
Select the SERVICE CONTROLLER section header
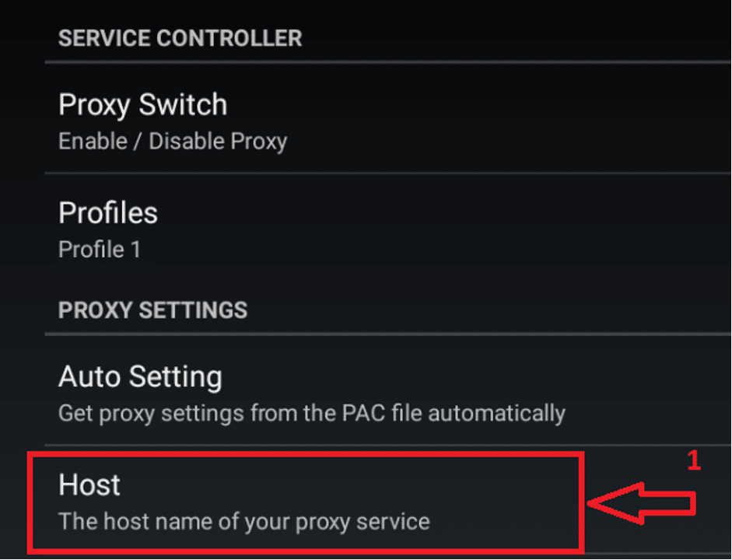[180, 37]
